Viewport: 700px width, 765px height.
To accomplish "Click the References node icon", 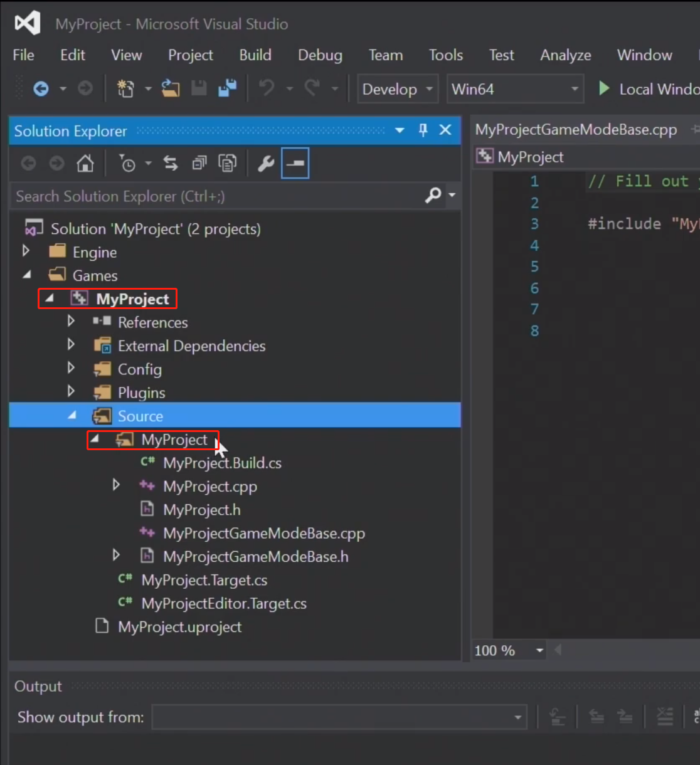I will tap(102, 321).
